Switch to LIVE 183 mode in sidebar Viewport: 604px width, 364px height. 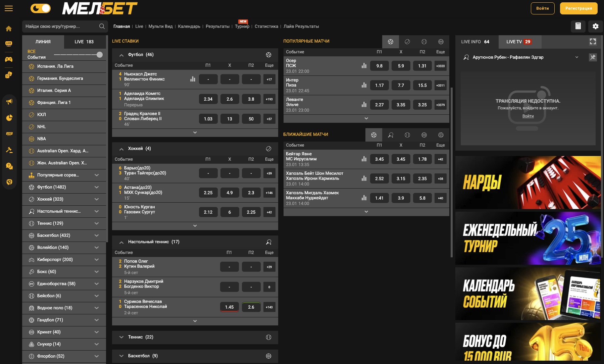(x=84, y=42)
